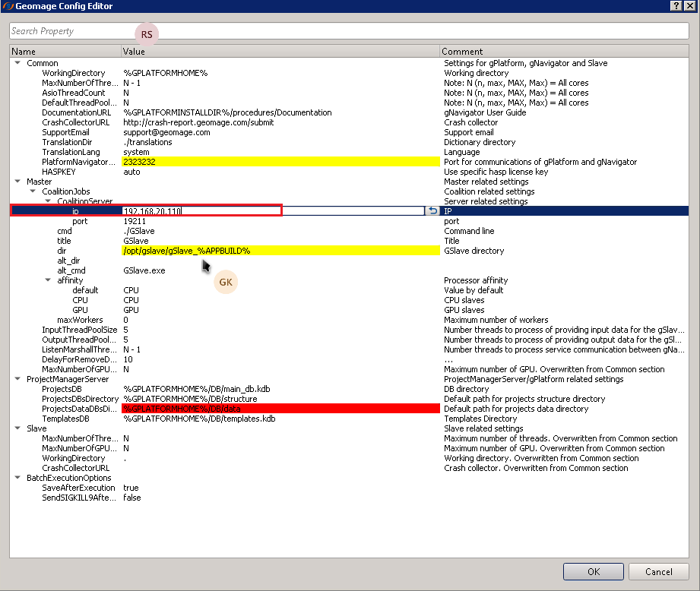The image size is (700, 591).
Task: Click the http://crash-report.geomage.com/submit value
Action: click(198, 122)
